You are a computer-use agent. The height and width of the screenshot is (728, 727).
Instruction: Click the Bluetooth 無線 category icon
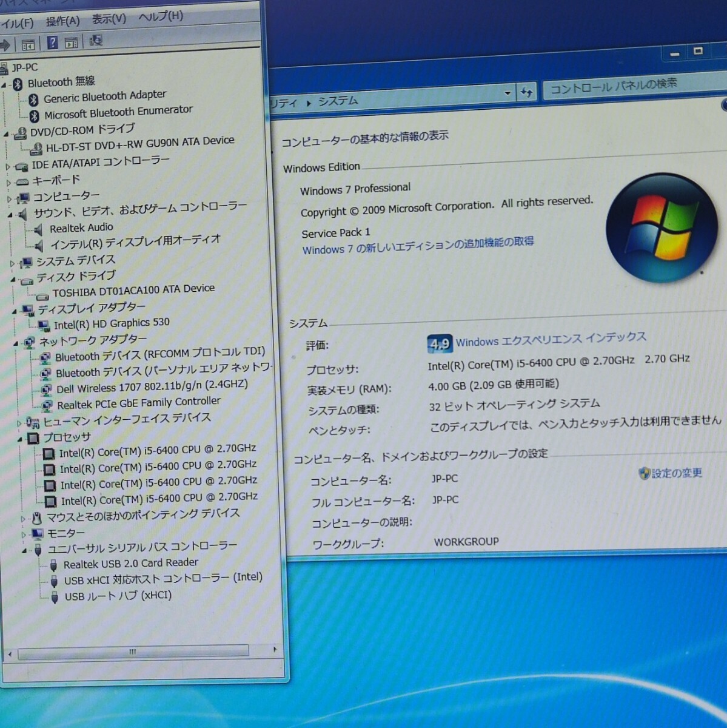tap(18, 84)
